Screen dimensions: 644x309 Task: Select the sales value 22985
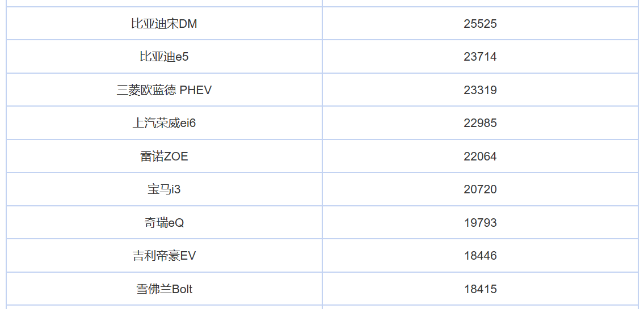(x=480, y=123)
